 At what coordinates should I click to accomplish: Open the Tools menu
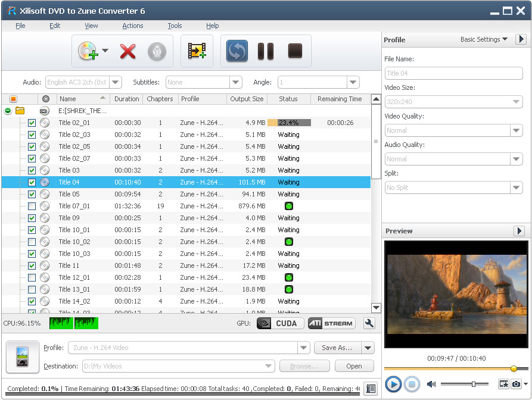(x=175, y=26)
